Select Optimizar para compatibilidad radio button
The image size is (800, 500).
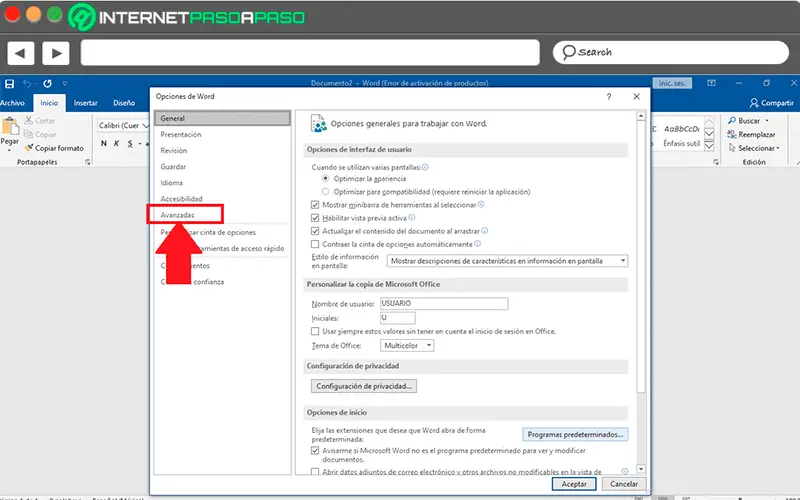pos(326,192)
